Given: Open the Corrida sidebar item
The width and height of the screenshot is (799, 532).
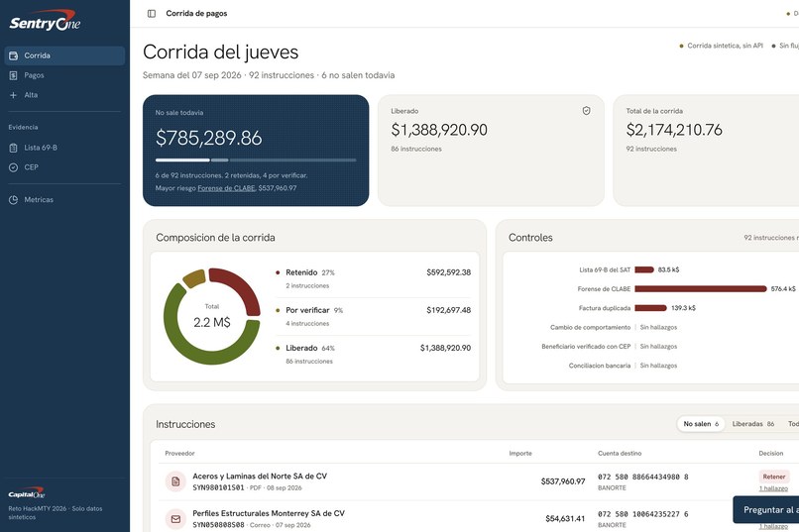Looking at the screenshot, I should 64,55.
